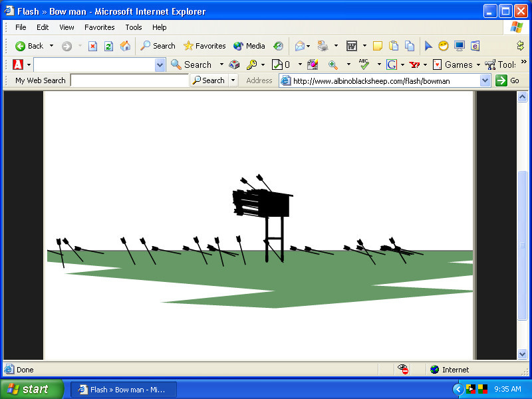Open the address bar dropdown

tap(485, 80)
